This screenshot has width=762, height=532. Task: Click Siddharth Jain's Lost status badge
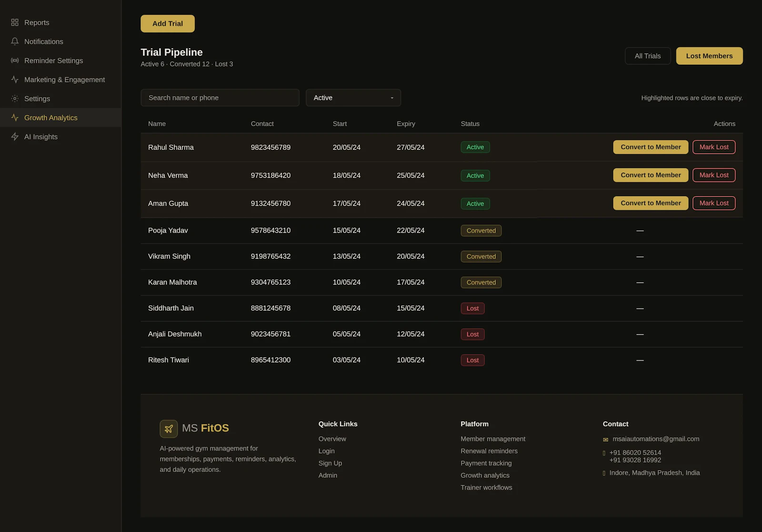point(472,308)
